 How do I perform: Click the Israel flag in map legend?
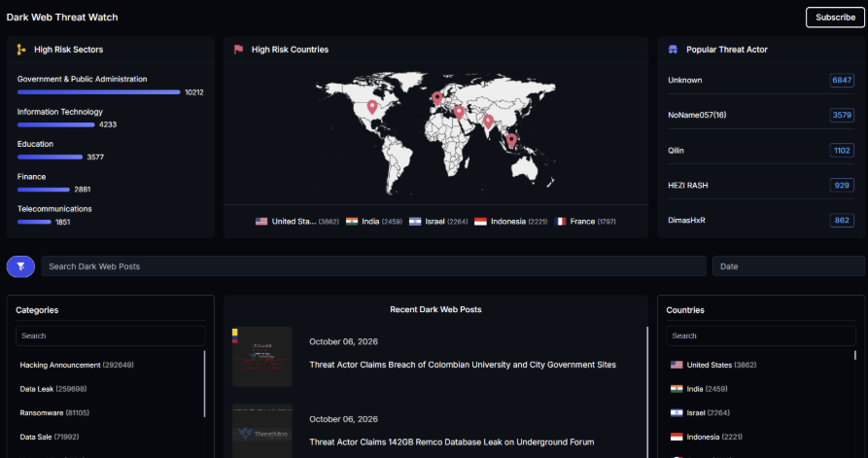[x=415, y=222]
